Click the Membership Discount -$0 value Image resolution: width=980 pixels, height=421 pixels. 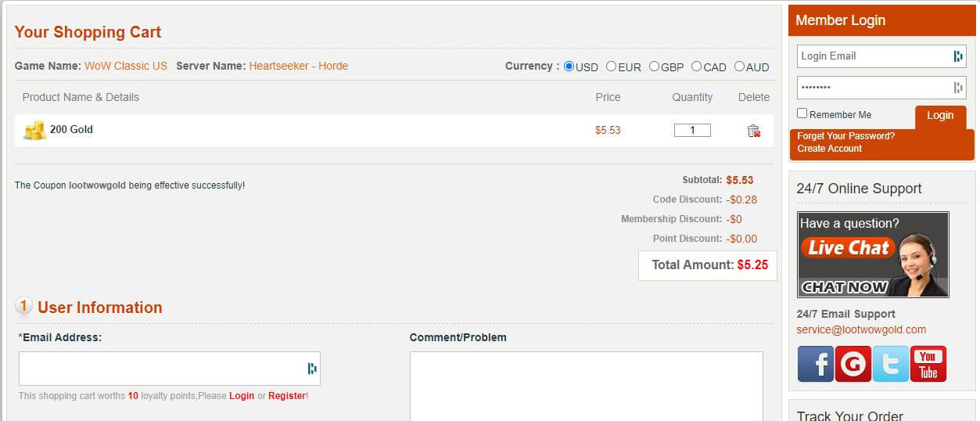(x=734, y=219)
